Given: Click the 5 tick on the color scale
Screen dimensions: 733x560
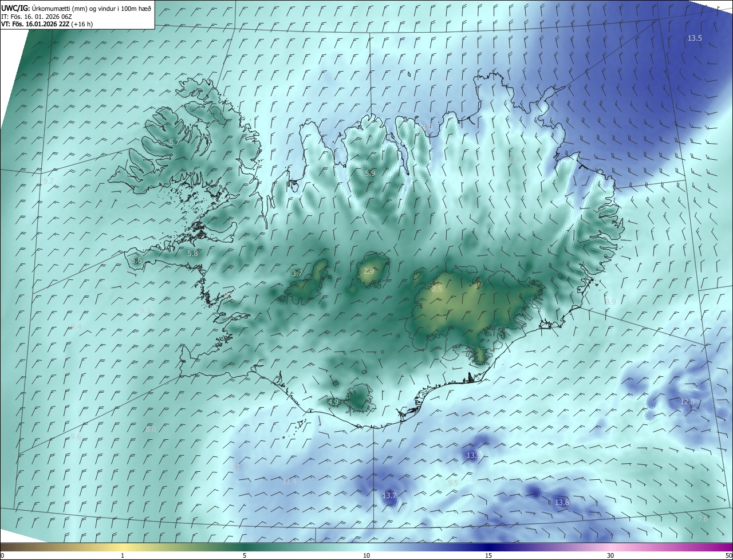Looking at the screenshot, I should (245, 555).
